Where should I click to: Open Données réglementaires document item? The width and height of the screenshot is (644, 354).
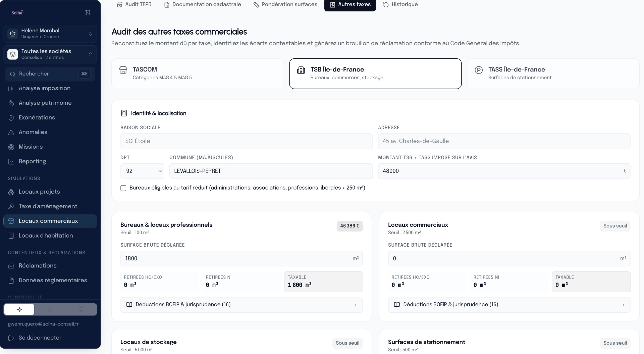tap(50, 281)
